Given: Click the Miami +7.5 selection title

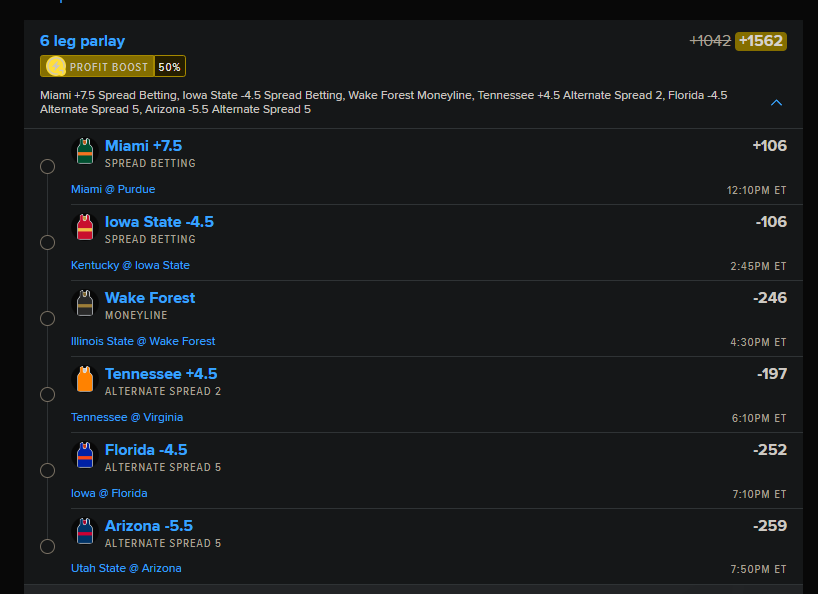Looking at the screenshot, I should click(143, 146).
